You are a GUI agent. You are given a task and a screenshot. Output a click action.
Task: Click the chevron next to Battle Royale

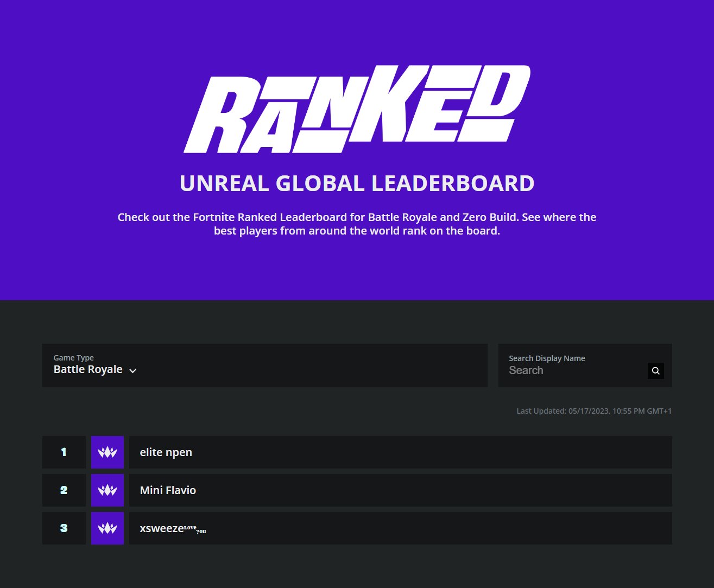pos(132,371)
